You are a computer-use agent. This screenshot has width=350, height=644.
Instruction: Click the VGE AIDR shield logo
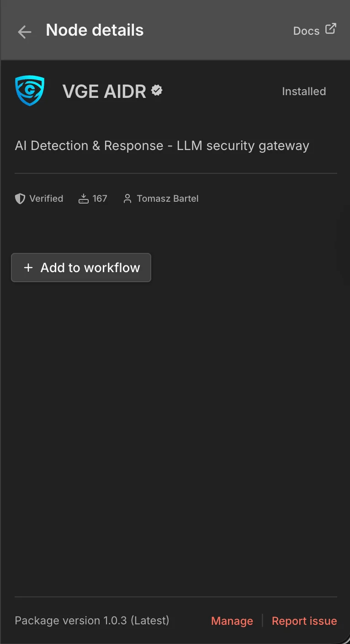pyautogui.click(x=30, y=91)
